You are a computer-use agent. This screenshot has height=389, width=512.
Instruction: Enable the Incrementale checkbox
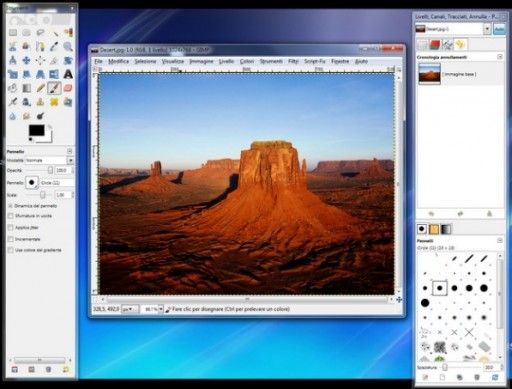10,239
